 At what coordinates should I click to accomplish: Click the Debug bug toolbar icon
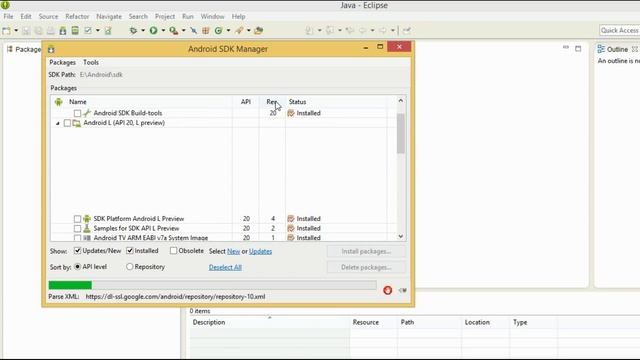point(133,31)
